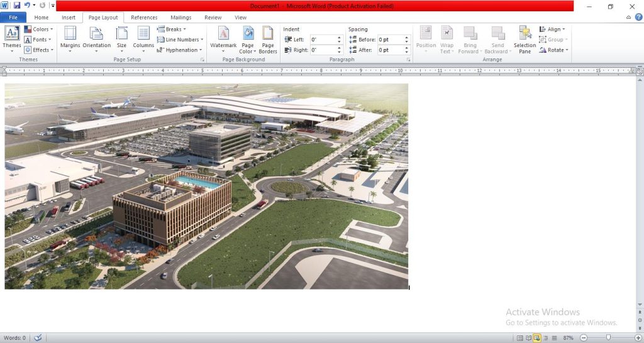Switch to Print Layout view
The height and width of the screenshot is (343, 644).
pos(519,338)
